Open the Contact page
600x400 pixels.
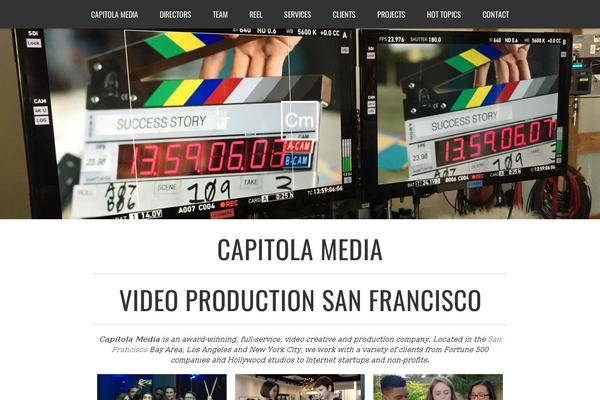495,15
